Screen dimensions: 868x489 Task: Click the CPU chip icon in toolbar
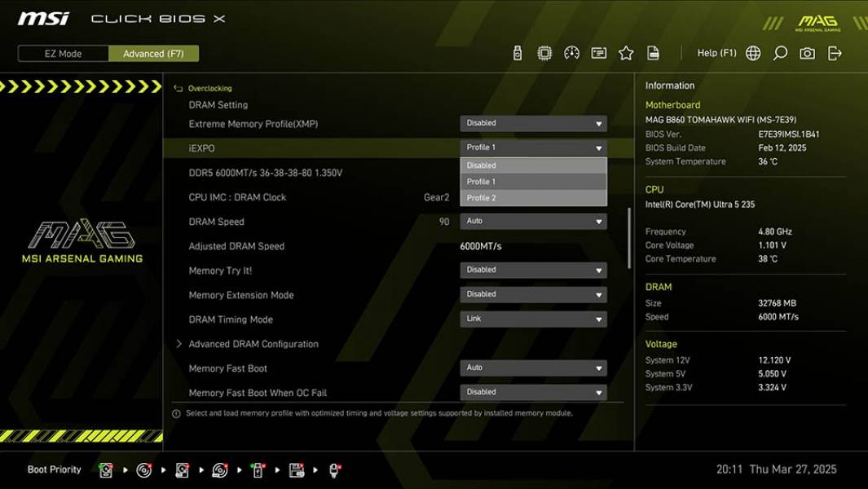(544, 53)
